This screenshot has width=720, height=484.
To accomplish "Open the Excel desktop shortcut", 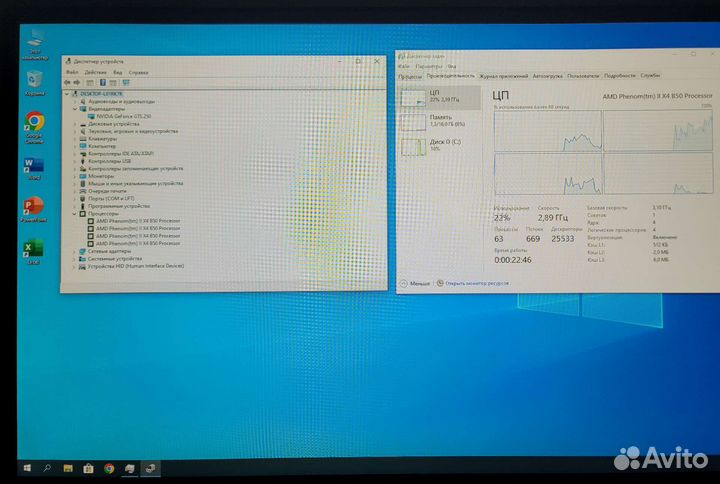I will [x=34, y=251].
